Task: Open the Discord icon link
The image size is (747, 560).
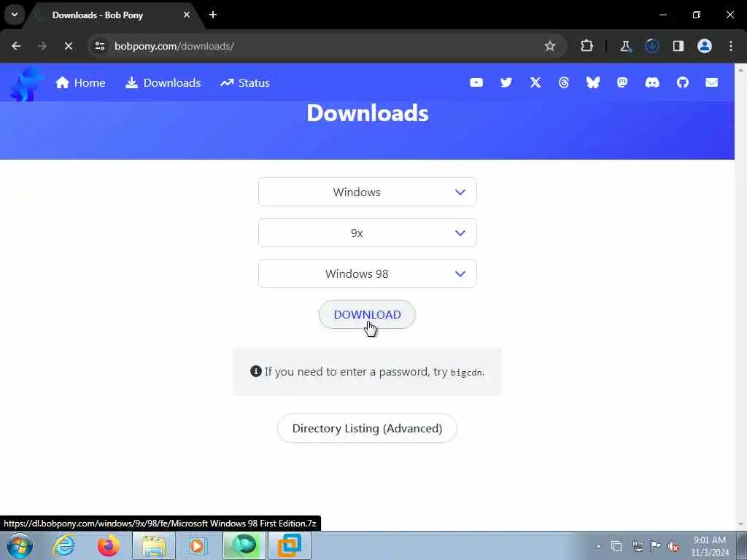Action: click(x=652, y=83)
